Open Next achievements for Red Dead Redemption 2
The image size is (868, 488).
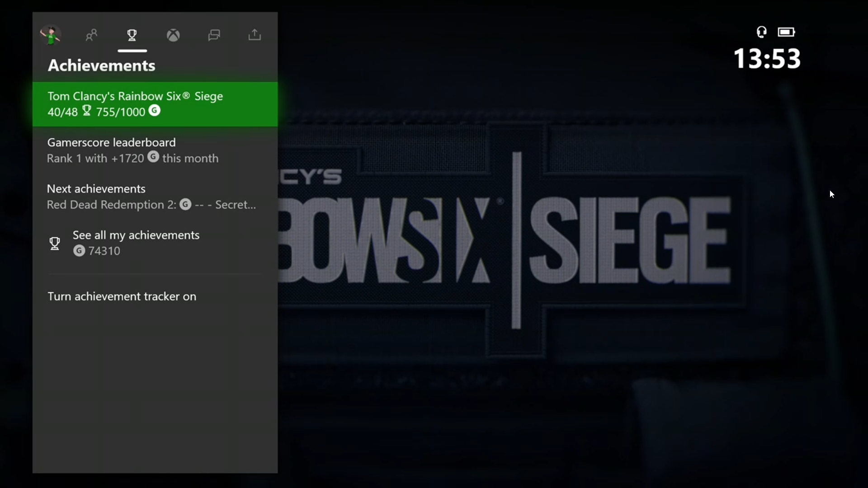(155, 197)
